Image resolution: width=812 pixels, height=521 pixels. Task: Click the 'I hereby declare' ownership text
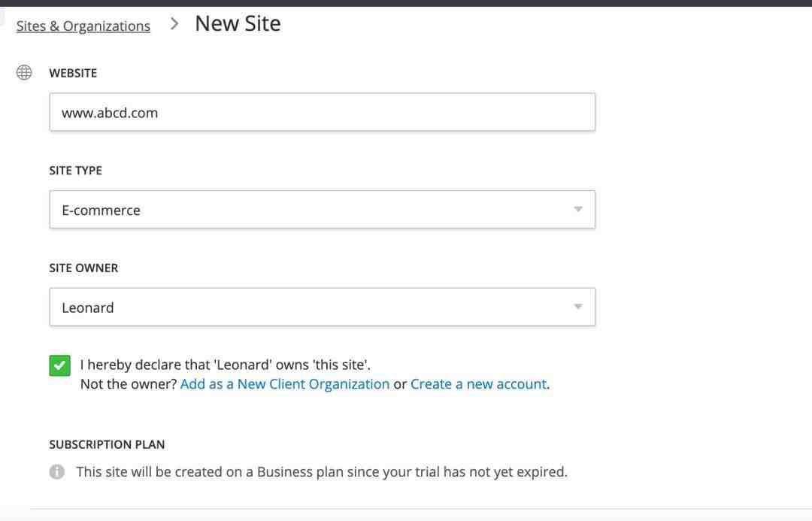click(226, 365)
